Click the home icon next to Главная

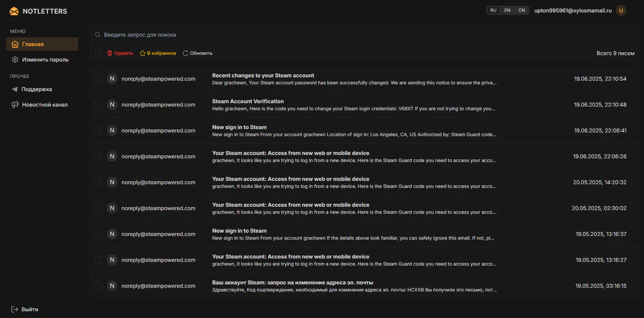coord(15,44)
